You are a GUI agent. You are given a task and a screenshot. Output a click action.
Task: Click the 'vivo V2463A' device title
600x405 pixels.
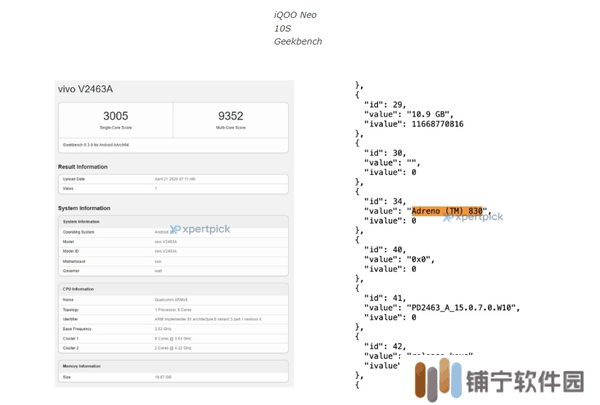85,89
